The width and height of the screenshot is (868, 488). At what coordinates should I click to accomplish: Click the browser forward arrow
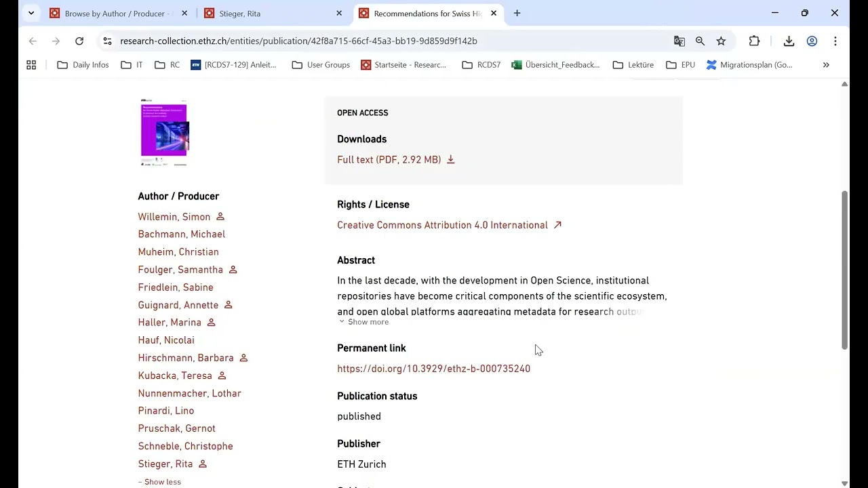[56, 41]
